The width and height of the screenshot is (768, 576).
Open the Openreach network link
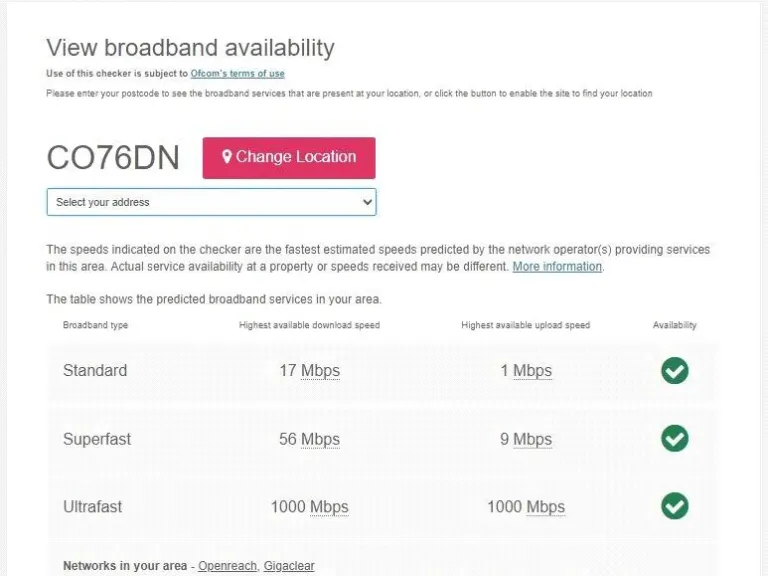[227, 566]
